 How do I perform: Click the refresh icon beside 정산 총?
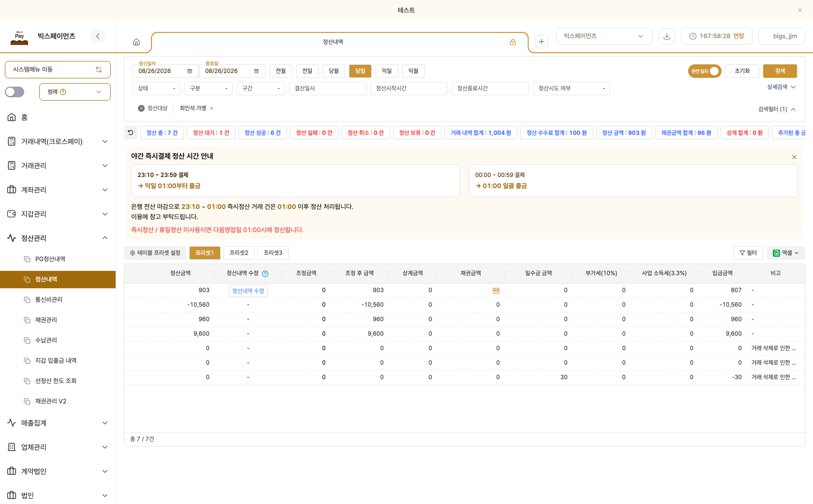131,133
